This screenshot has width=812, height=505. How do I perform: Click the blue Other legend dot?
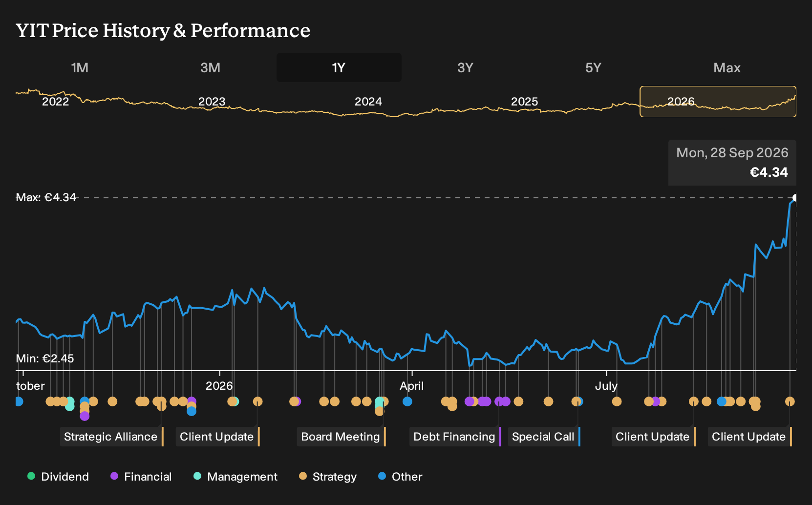(382, 476)
